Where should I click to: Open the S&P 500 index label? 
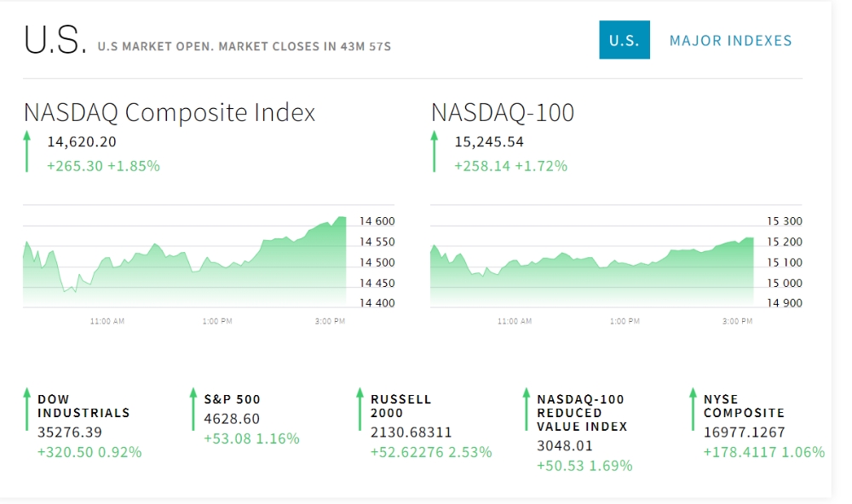point(232,399)
